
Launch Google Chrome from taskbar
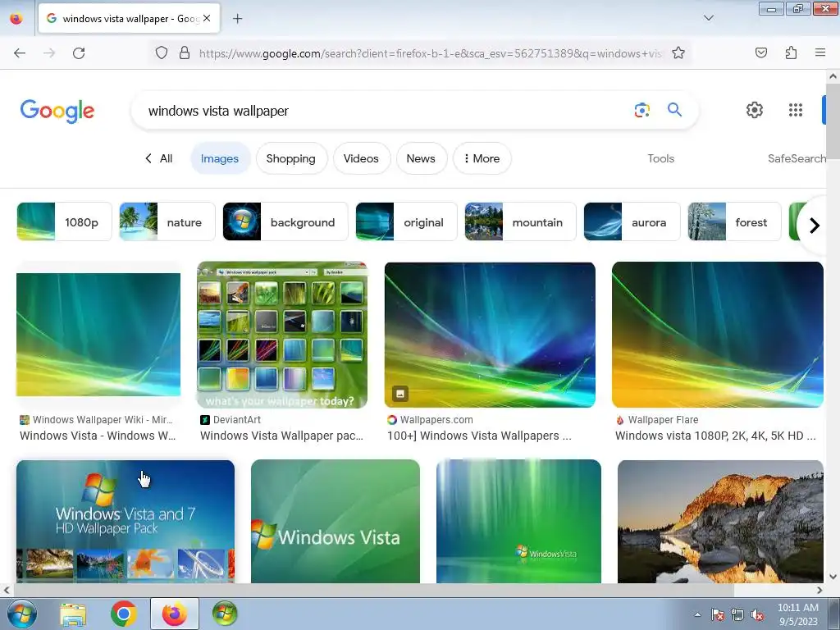124,614
